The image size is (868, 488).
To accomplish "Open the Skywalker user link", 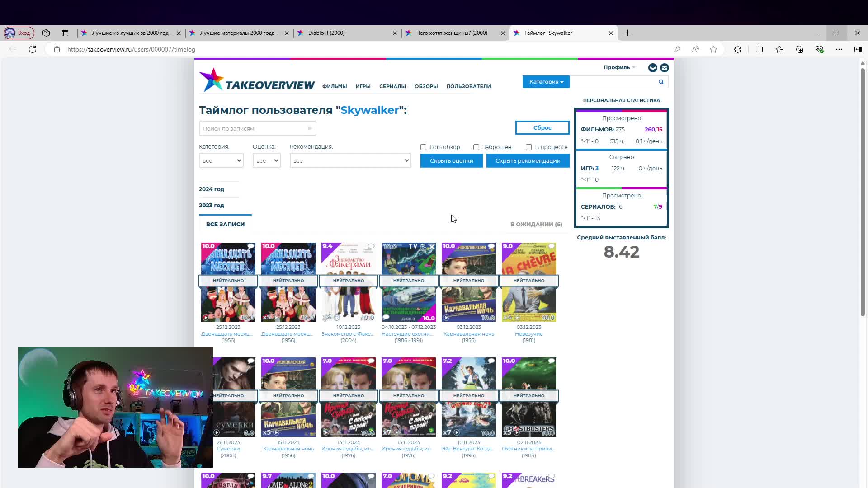I will pos(369,110).
